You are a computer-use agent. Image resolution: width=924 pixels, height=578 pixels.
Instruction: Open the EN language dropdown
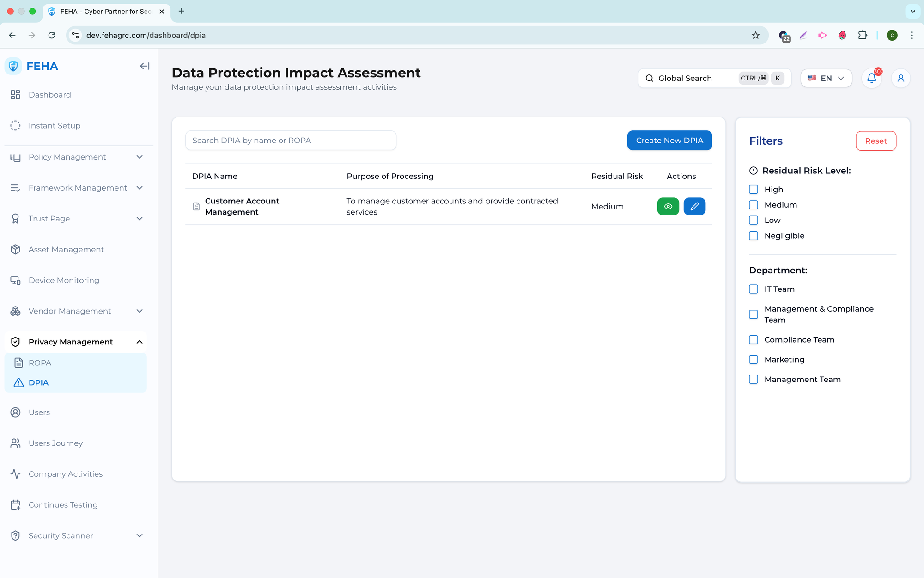pos(826,78)
